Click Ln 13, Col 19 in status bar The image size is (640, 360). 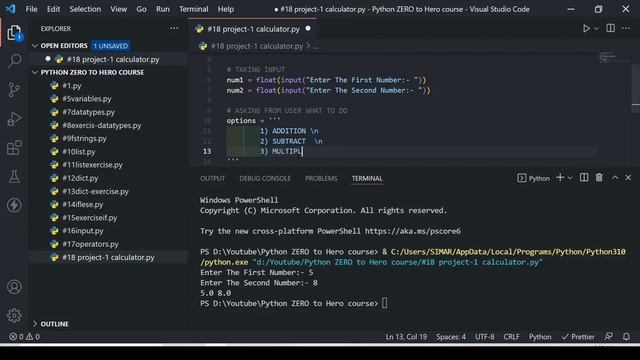(406, 337)
